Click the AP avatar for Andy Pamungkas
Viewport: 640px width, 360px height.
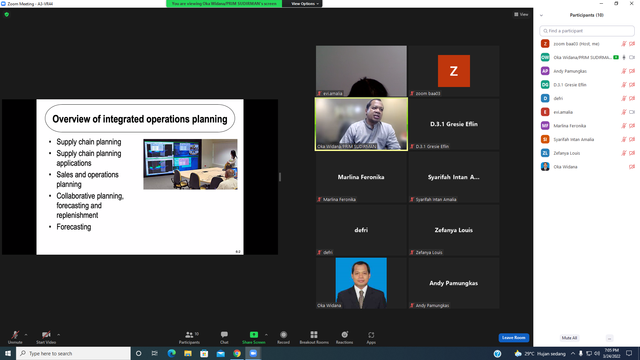(x=545, y=71)
